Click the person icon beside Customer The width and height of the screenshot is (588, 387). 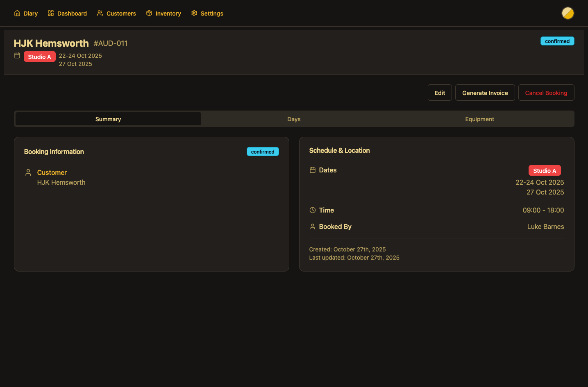[x=28, y=172]
